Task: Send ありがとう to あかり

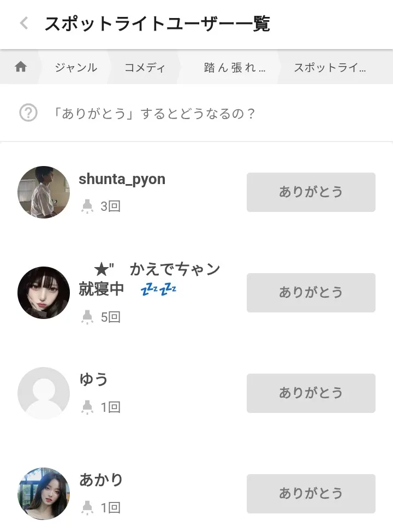Action: (311, 494)
